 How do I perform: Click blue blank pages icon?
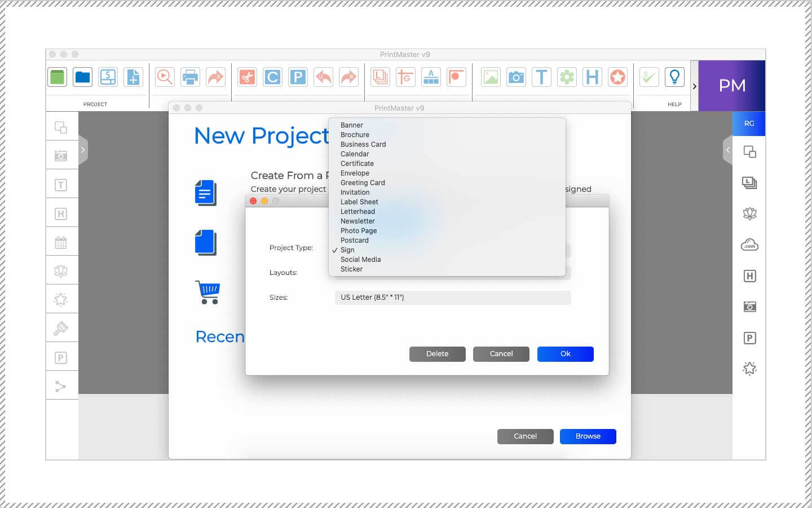click(x=206, y=243)
